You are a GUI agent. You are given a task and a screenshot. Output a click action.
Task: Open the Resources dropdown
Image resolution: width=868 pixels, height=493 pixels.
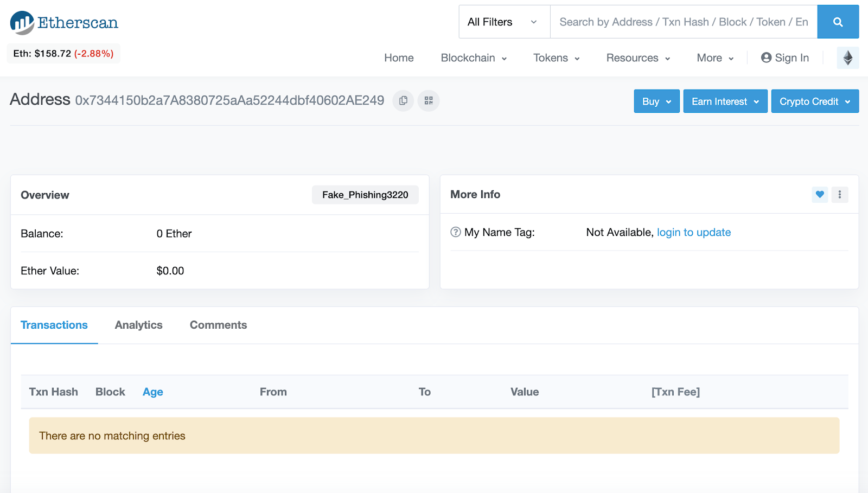click(637, 57)
